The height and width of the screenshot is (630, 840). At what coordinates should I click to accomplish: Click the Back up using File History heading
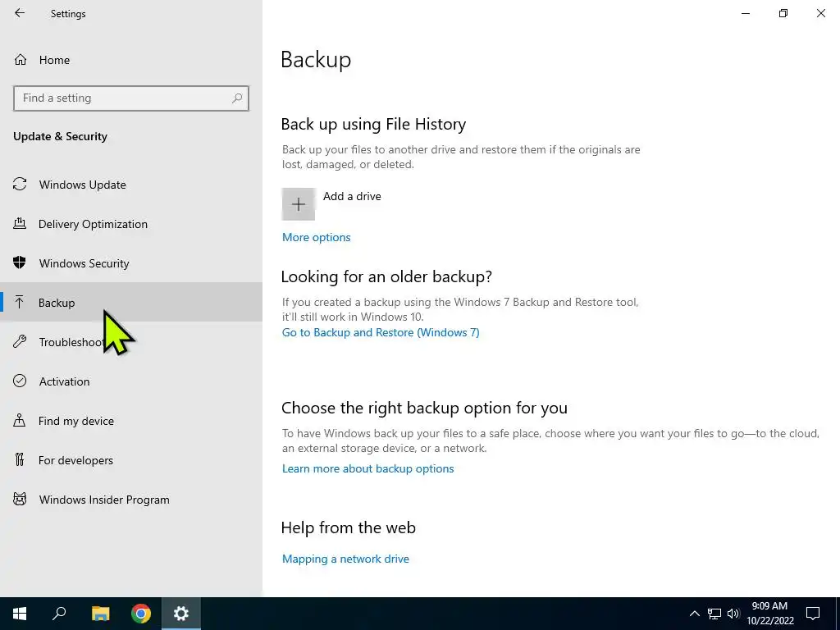click(x=373, y=124)
